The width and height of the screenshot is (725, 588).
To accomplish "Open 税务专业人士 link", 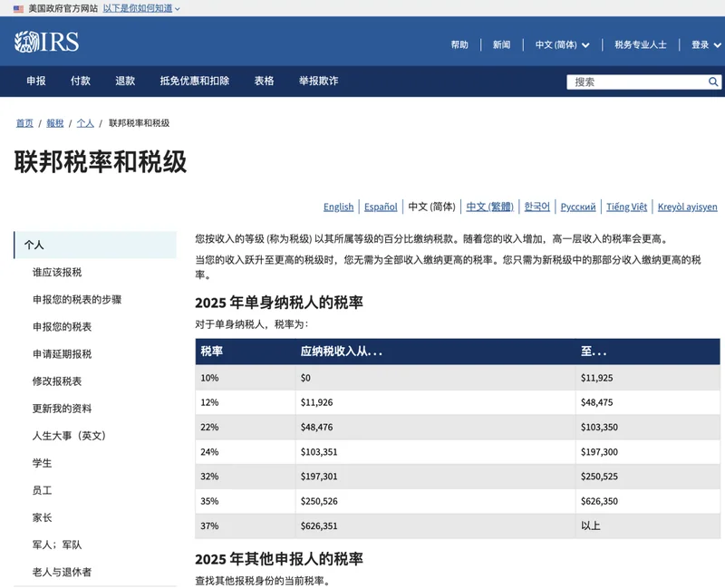I will click(x=641, y=44).
